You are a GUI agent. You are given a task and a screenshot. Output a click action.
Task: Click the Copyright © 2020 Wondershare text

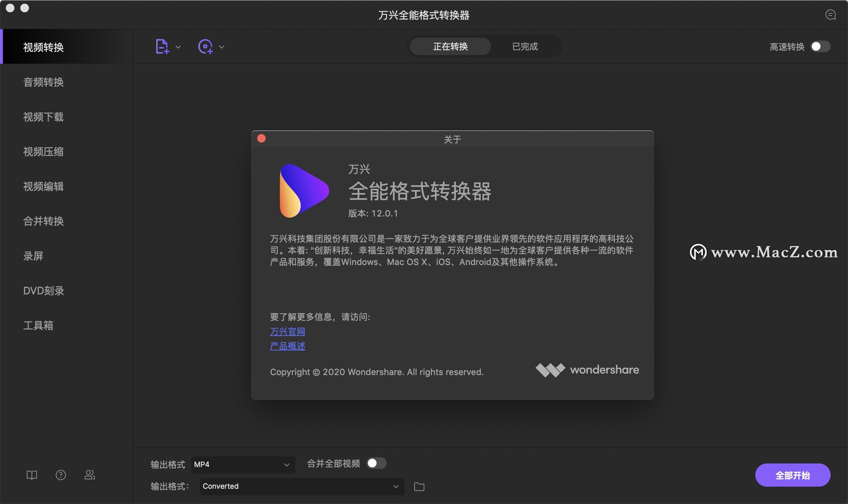[x=377, y=372]
